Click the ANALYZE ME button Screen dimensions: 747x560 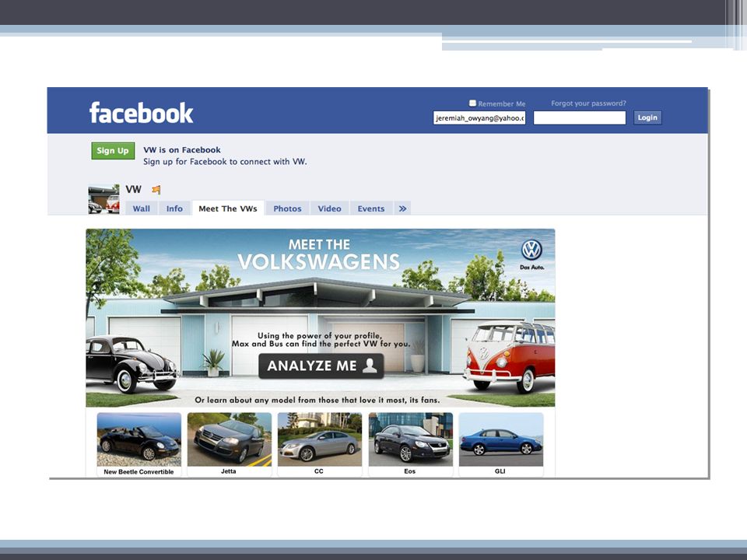321,366
